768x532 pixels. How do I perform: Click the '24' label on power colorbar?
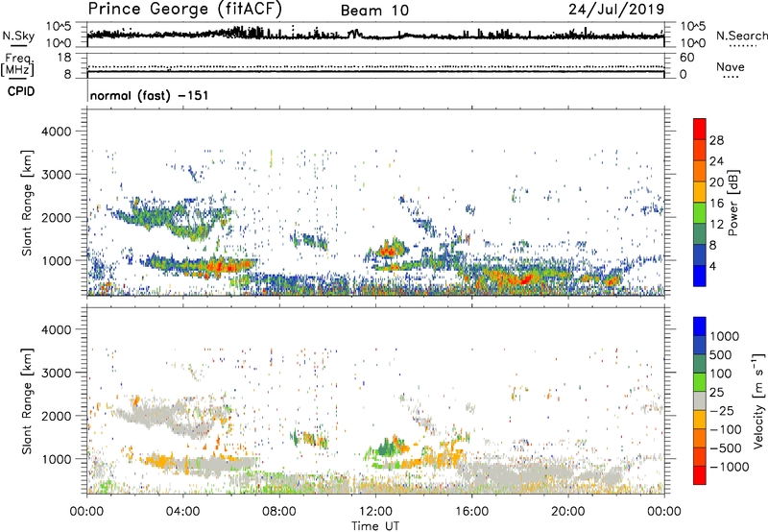[x=716, y=161]
